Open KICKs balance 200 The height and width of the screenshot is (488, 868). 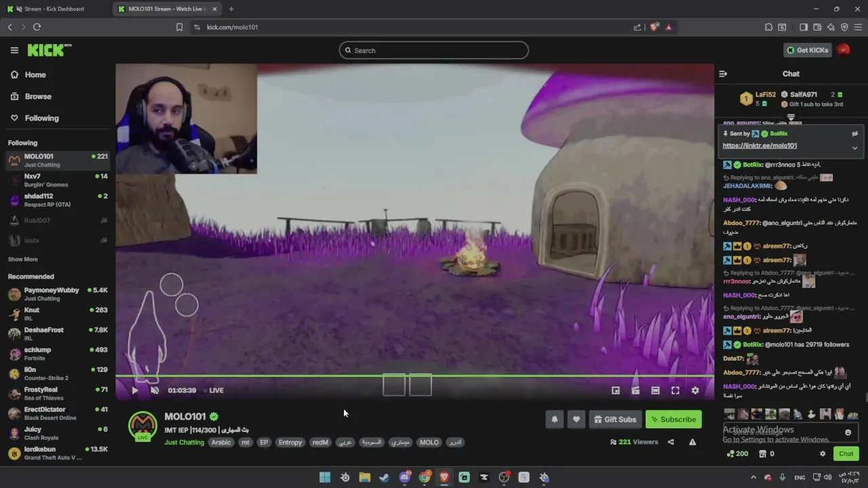tap(737, 454)
